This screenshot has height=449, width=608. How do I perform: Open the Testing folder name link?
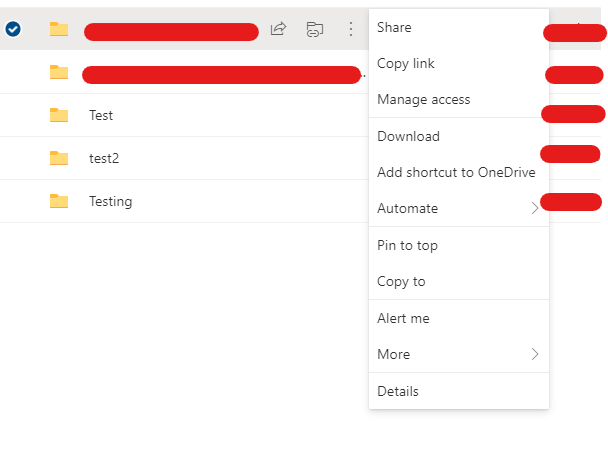click(110, 201)
